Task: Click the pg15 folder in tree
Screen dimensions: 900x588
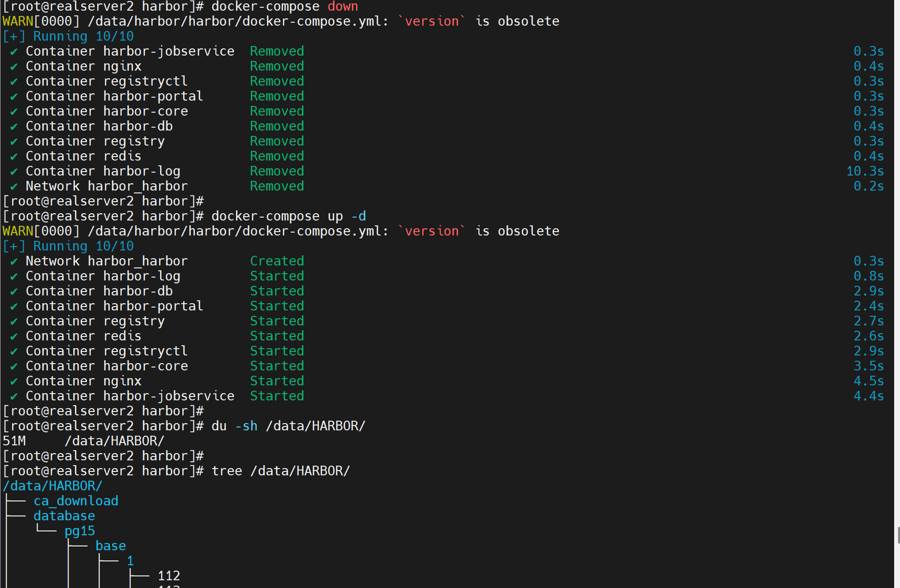Action: coord(80,531)
